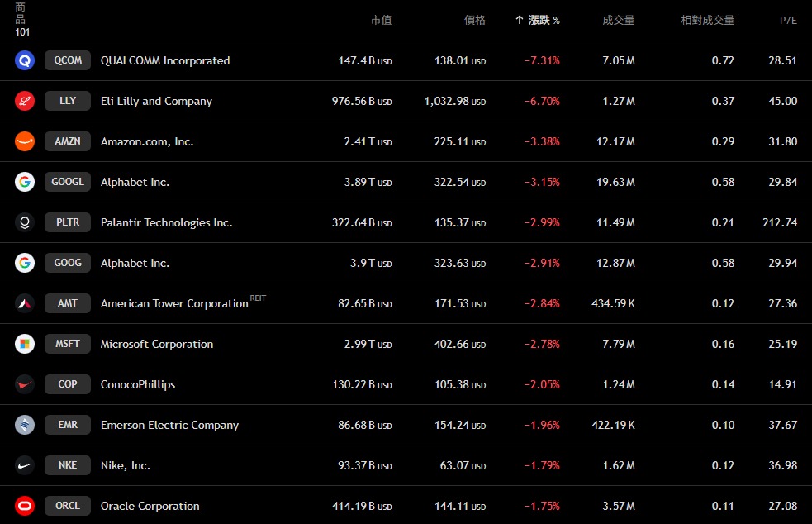Click the Eli Lilly logo icon
Viewport: 812px width, 524px height.
pos(25,101)
